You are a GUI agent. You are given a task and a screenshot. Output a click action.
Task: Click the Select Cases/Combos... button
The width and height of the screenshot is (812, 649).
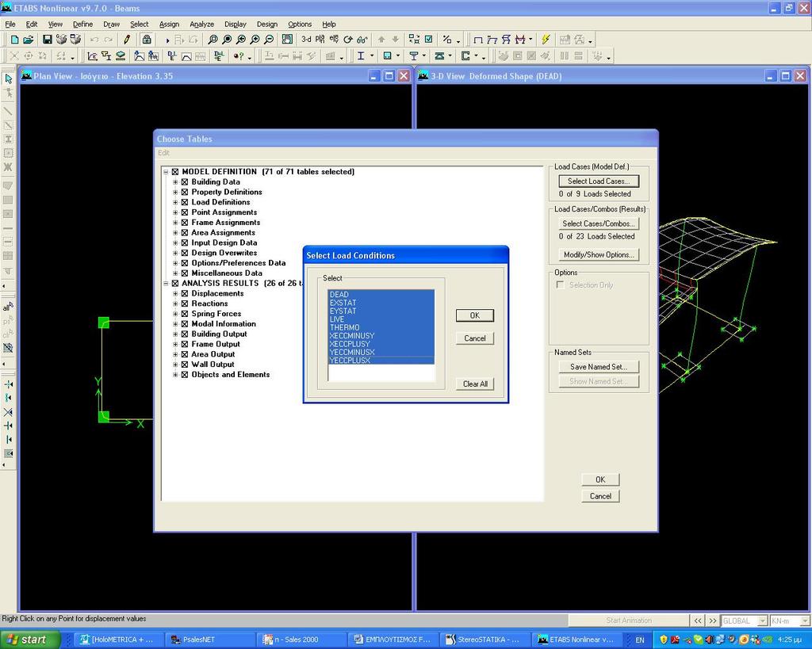tap(599, 223)
